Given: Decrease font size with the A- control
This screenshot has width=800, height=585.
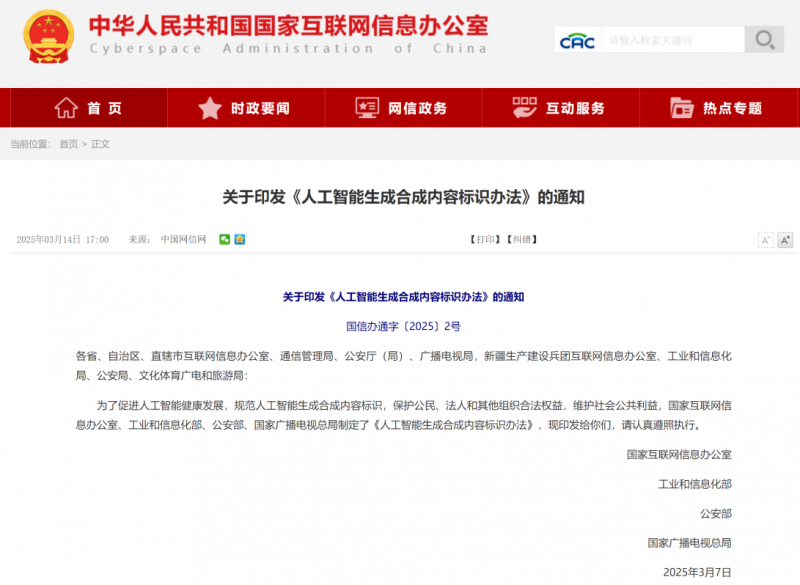Looking at the screenshot, I should (x=765, y=240).
